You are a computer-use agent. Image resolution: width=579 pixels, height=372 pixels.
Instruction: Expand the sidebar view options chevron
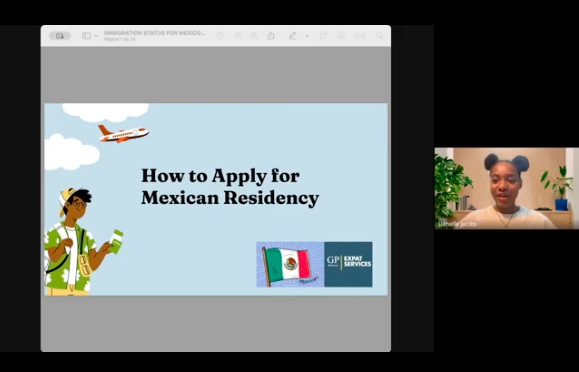point(96,36)
